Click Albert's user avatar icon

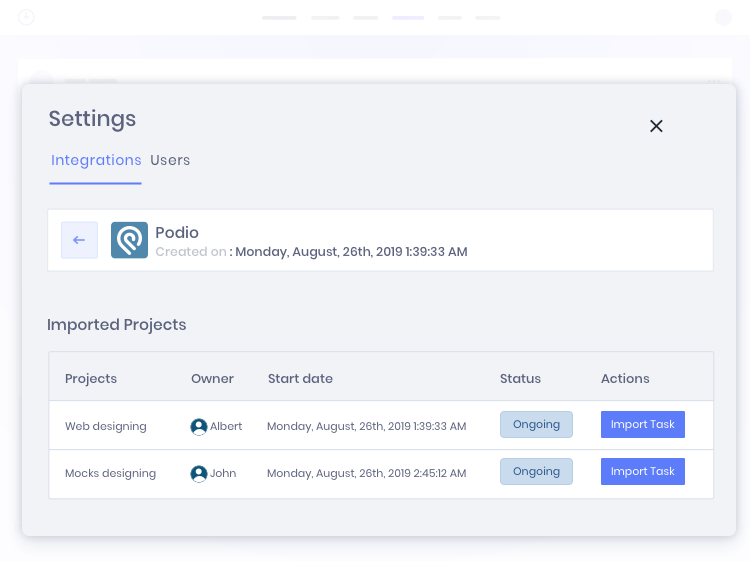[x=199, y=426]
